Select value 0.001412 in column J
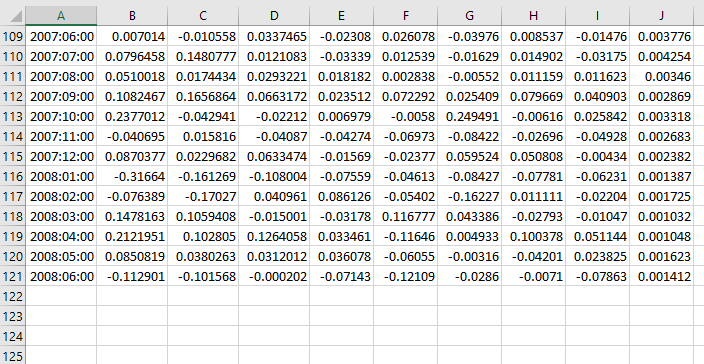This screenshot has height=364, width=704. pos(661,276)
